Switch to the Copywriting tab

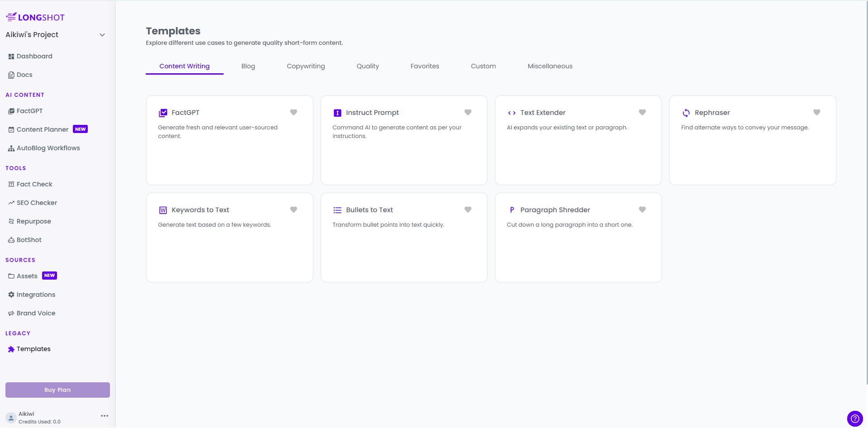point(306,66)
